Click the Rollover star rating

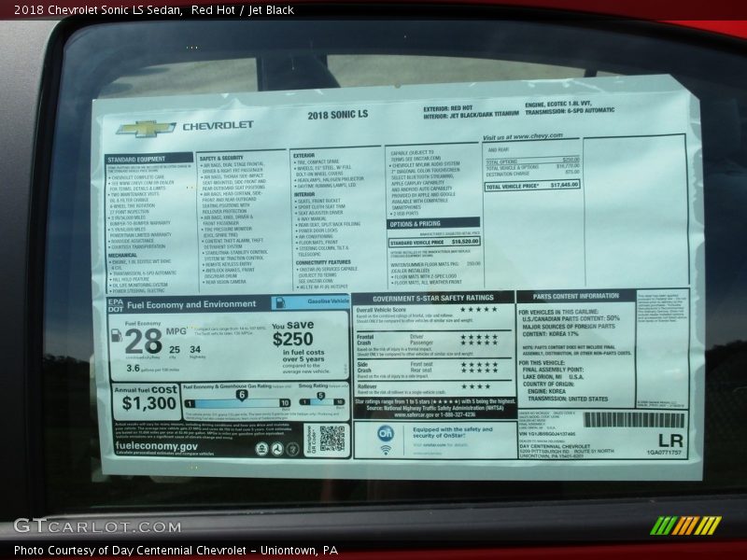pos(474,385)
